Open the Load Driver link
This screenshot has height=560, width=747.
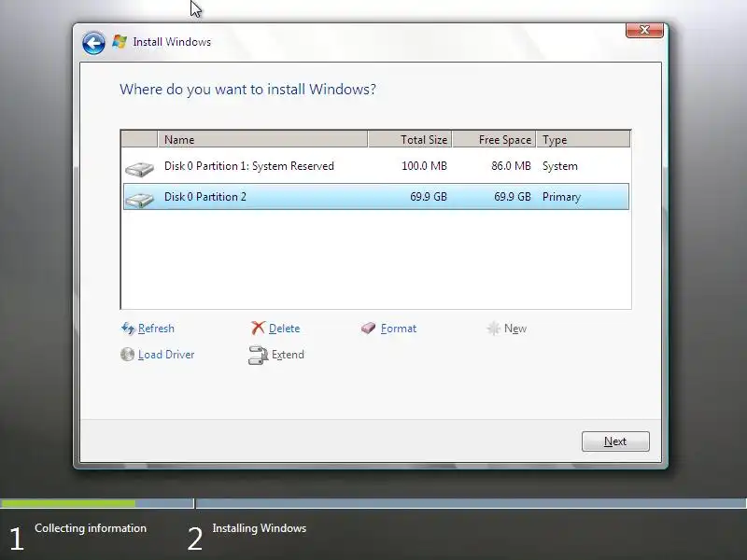click(166, 355)
